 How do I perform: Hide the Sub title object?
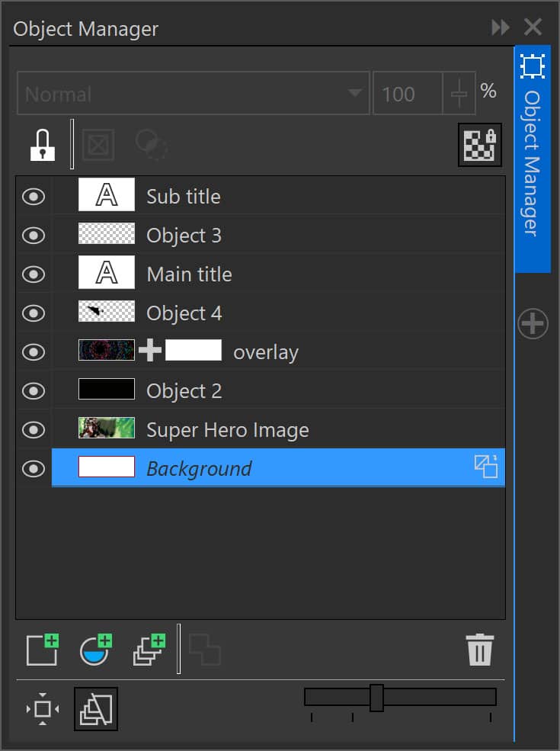pos(34,197)
